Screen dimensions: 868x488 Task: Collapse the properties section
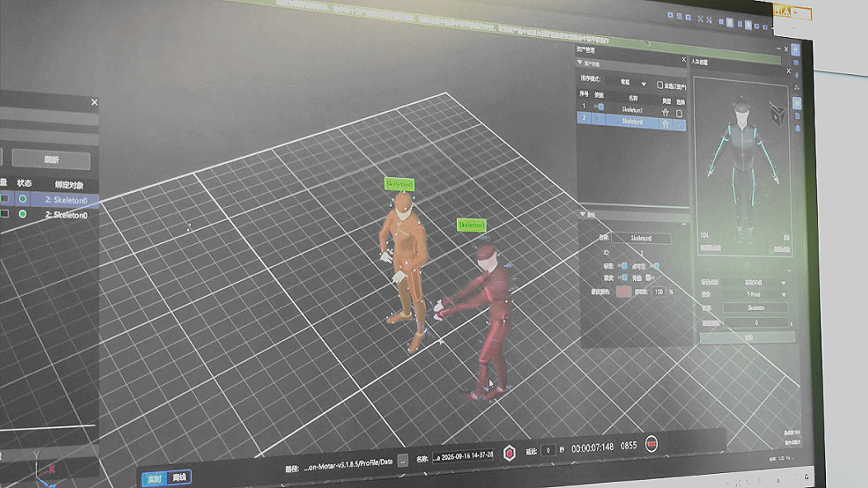point(582,213)
